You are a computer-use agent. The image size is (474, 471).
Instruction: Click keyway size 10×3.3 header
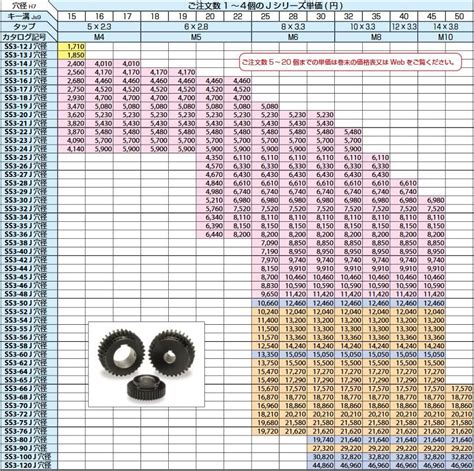tap(362, 27)
